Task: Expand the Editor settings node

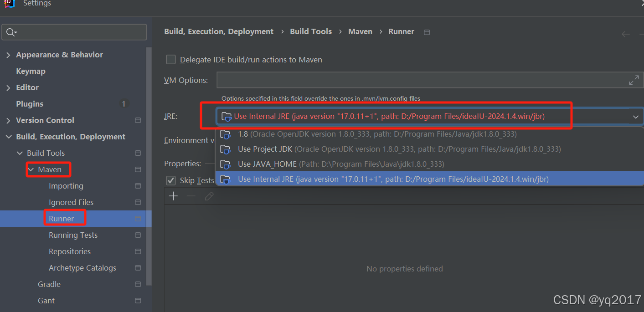Action: pos(8,87)
